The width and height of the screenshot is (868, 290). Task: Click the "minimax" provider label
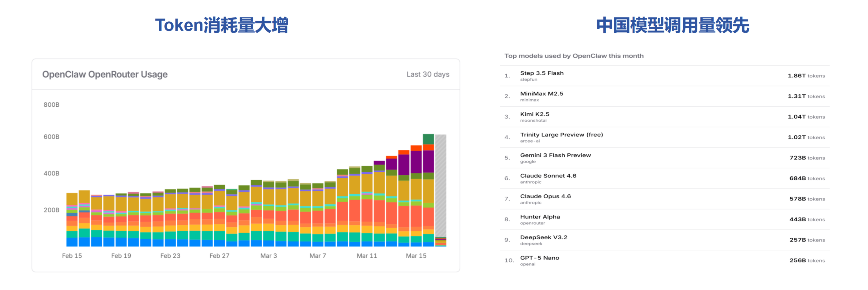click(x=530, y=100)
